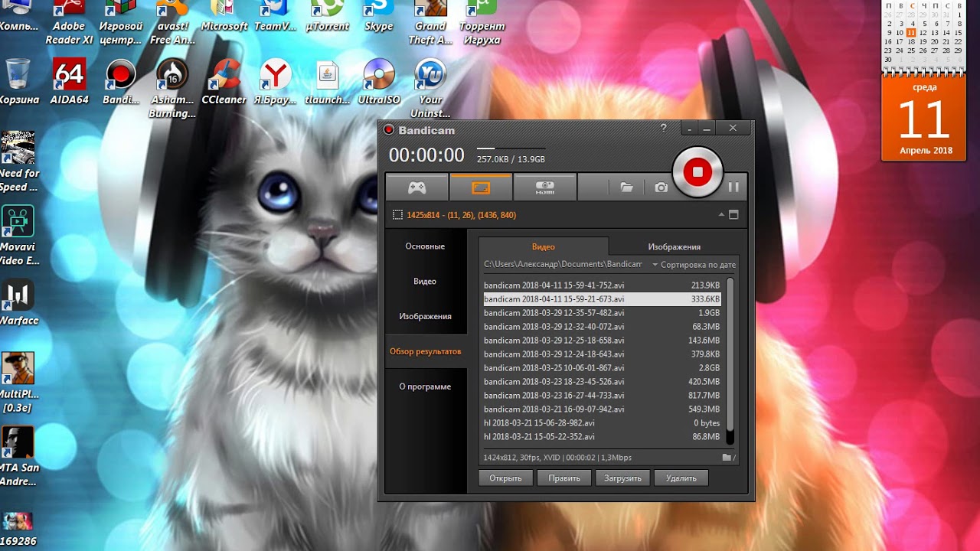The height and width of the screenshot is (551, 980).
Task: Click the Удалить button
Action: (x=681, y=478)
